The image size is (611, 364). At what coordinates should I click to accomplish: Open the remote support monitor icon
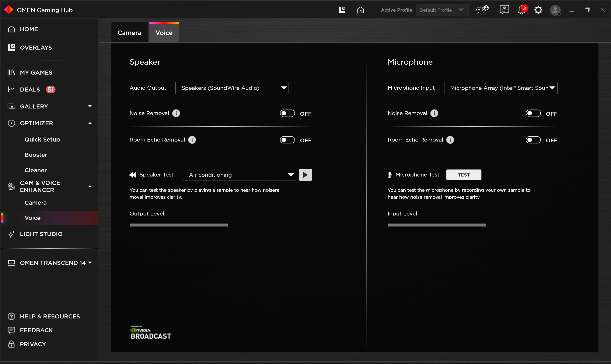coord(504,10)
